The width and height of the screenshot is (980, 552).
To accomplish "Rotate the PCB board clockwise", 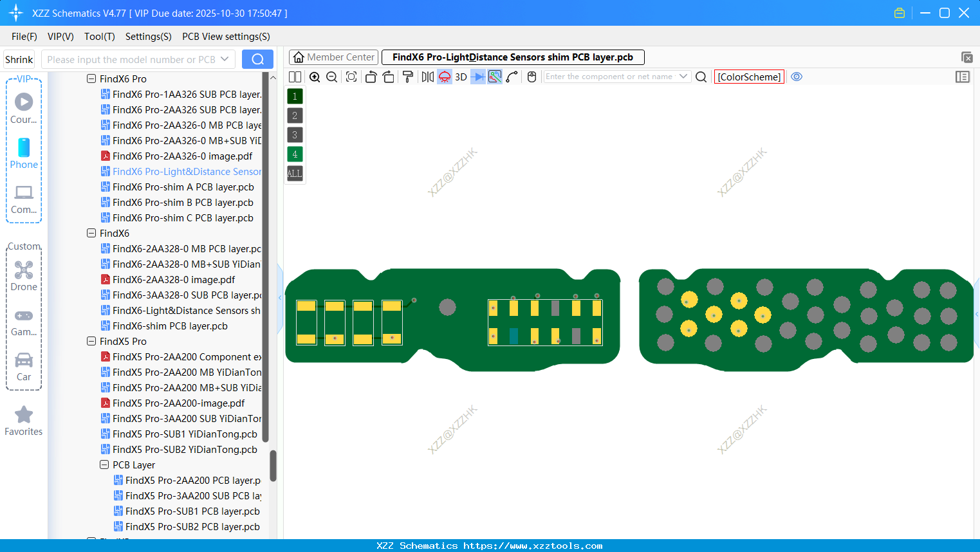I will click(388, 77).
